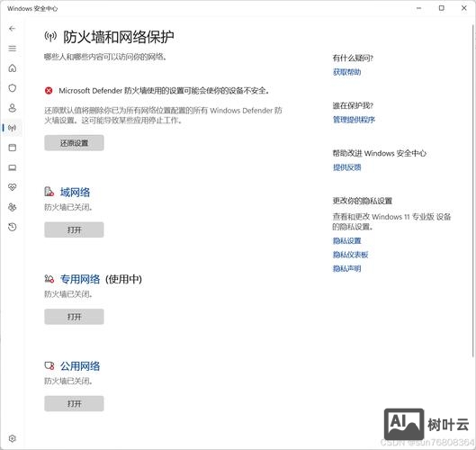Select Firewall & network protection sidebar icon
476x450 pixels.
coord(12,128)
